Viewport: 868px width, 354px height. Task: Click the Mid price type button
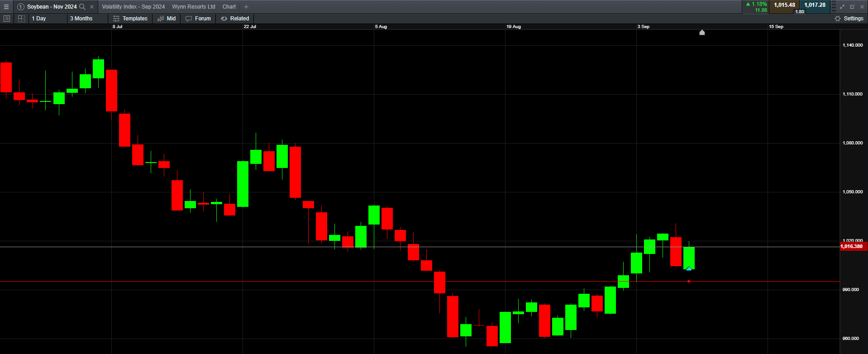point(167,19)
